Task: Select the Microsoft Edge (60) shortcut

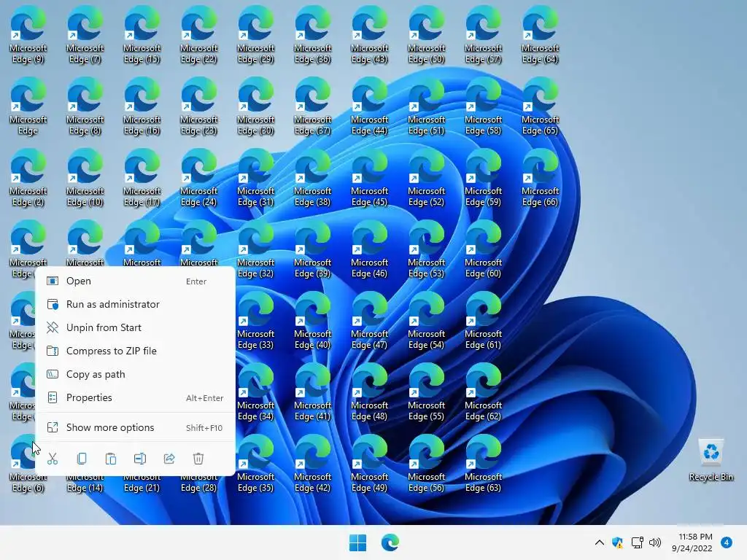Action: [483, 249]
